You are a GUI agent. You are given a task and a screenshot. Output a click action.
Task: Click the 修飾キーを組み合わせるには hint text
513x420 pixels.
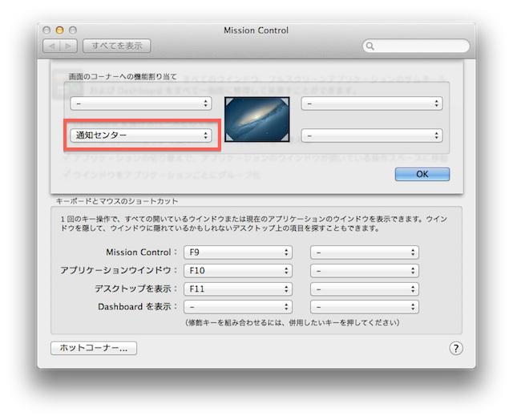click(x=293, y=322)
